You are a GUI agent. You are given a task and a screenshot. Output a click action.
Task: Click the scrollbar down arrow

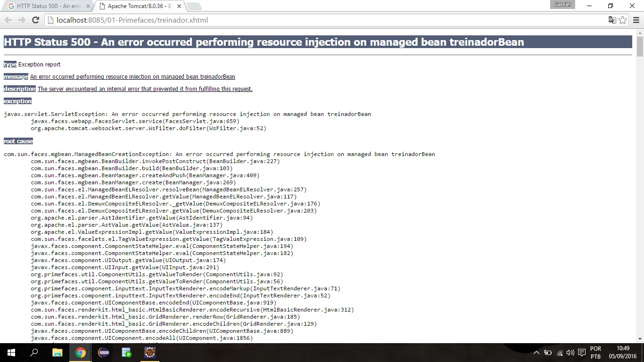click(x=640, y=338)
